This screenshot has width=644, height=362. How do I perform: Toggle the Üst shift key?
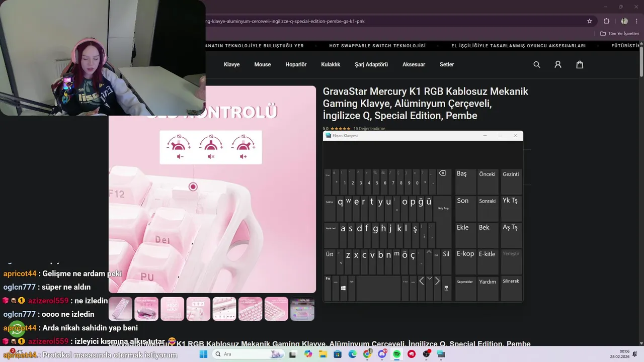point(331,262)
